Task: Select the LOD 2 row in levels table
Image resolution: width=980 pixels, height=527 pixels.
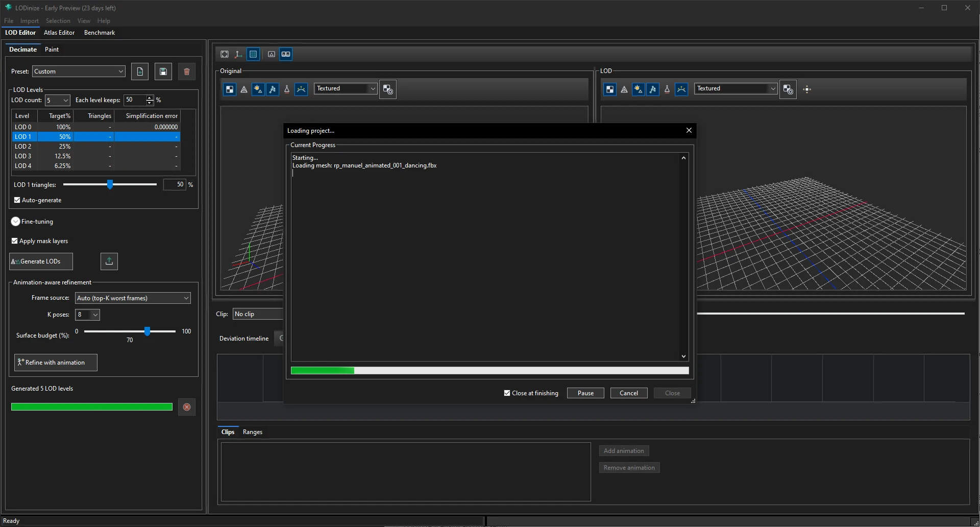Action: coord(96,147)
